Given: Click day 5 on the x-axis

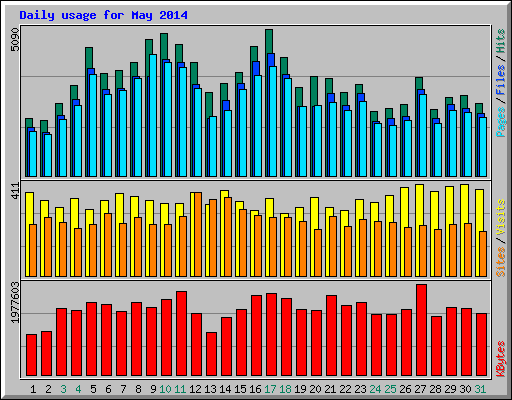Looking at the screenshot, I should click(93, 389).
